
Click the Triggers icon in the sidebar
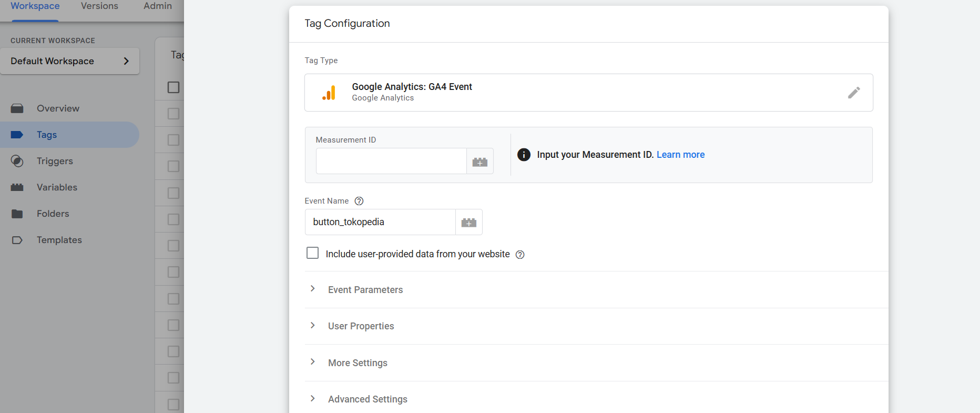pos(17,161)
